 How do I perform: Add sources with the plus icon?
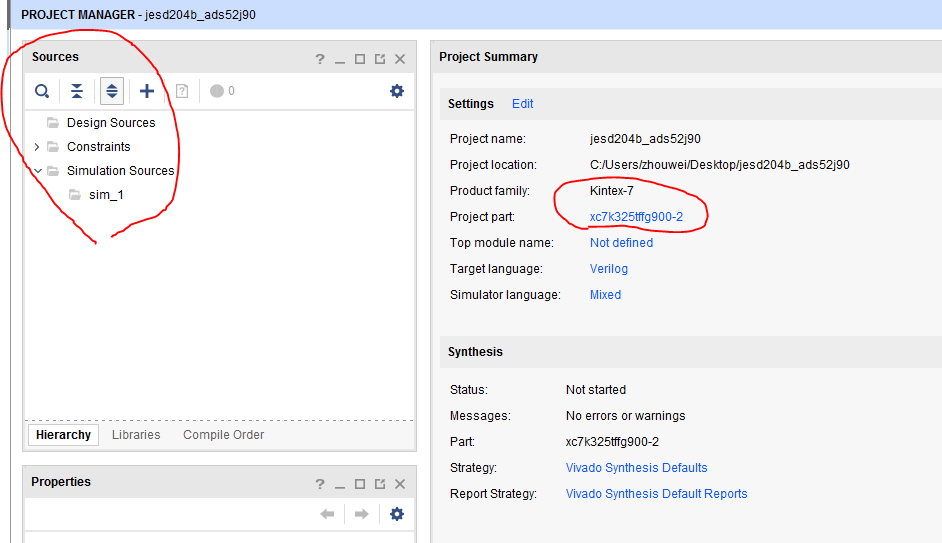147,91
